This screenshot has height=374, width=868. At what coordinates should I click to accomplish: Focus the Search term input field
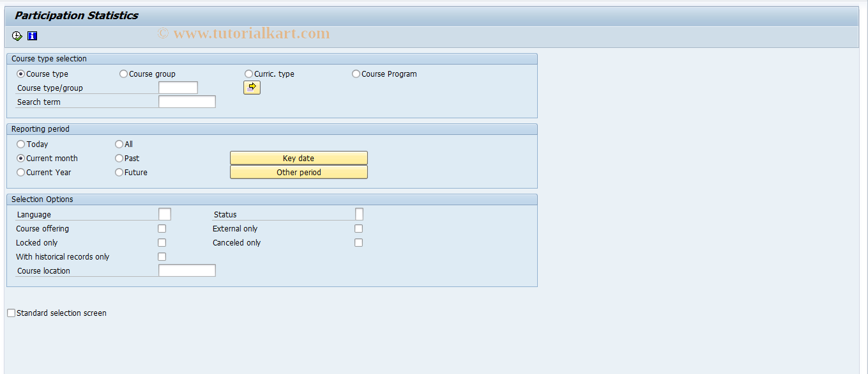click(x=187, y=102)
